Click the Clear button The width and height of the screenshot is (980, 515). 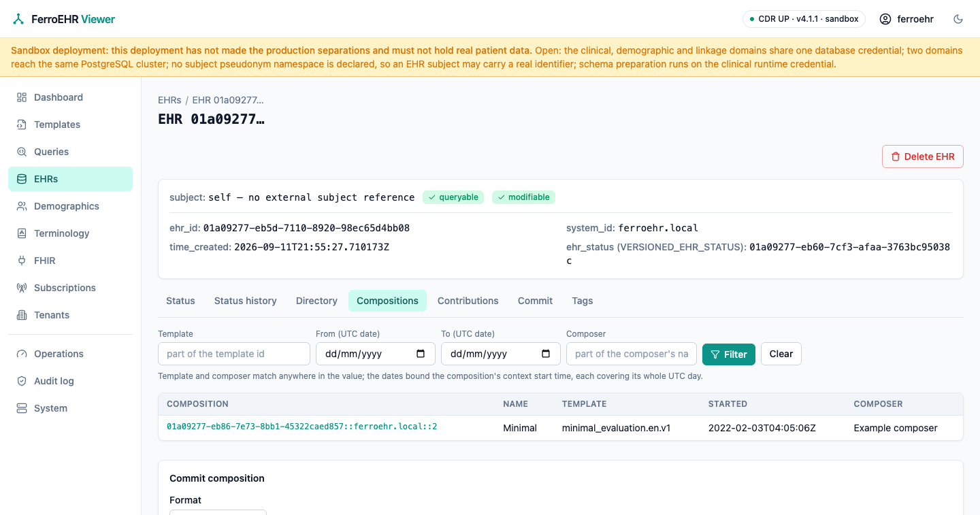pos(781,354)
